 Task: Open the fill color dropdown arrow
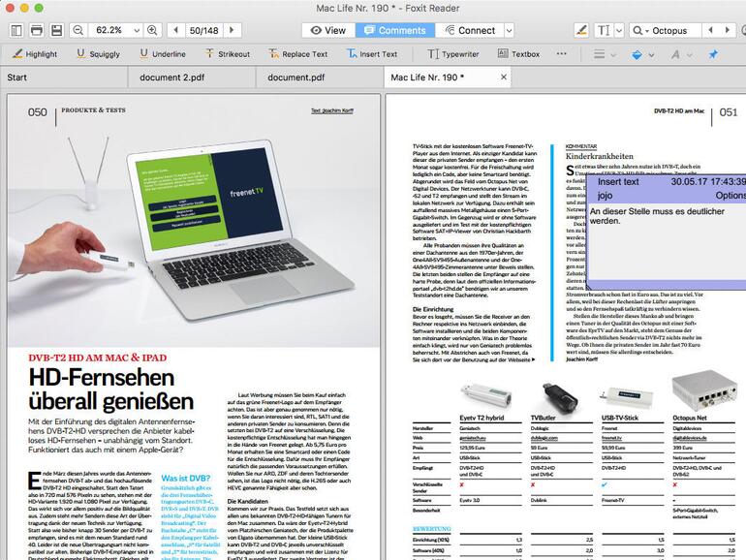(651, 54)
